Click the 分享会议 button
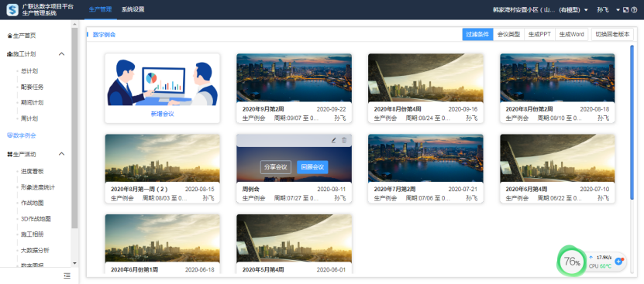644x284 pixels. 276,167
